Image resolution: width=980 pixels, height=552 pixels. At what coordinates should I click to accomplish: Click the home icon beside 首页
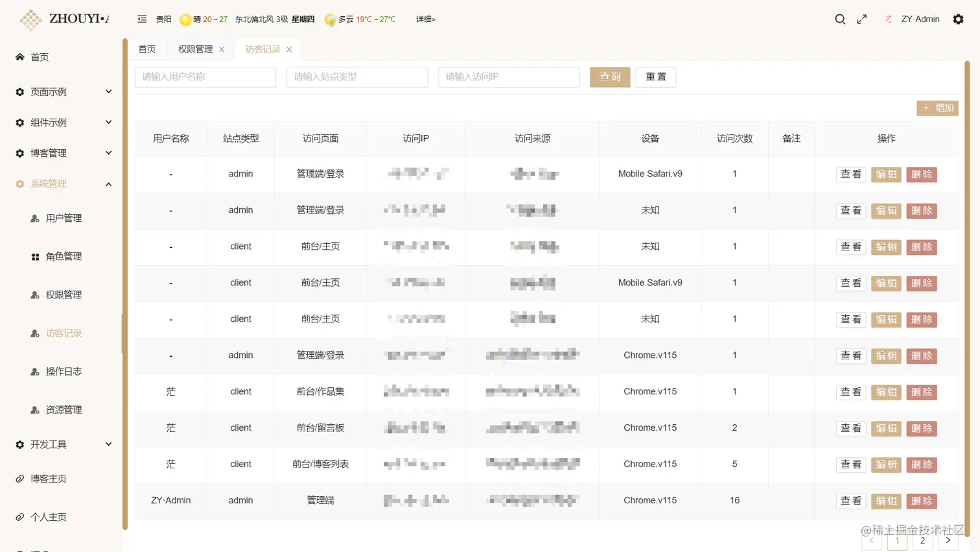pyautogui.click(x=18, y=56)
